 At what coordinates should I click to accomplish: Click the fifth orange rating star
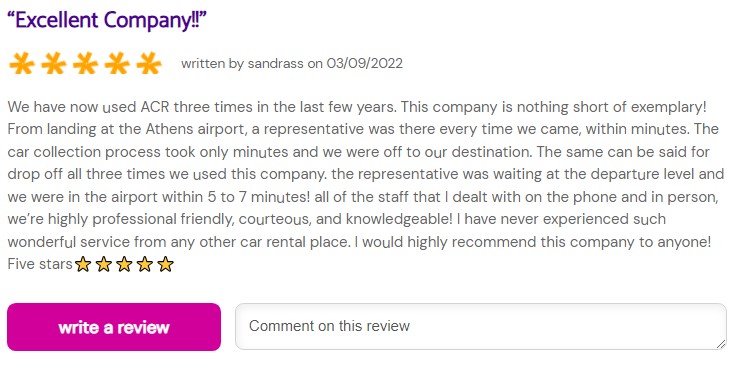tap(149, 63)
